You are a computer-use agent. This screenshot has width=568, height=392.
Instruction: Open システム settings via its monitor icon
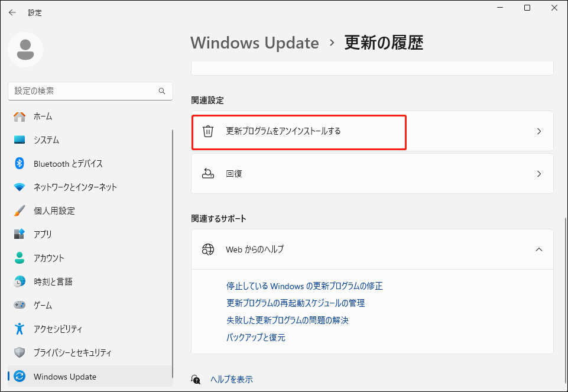tap(17, 140)
